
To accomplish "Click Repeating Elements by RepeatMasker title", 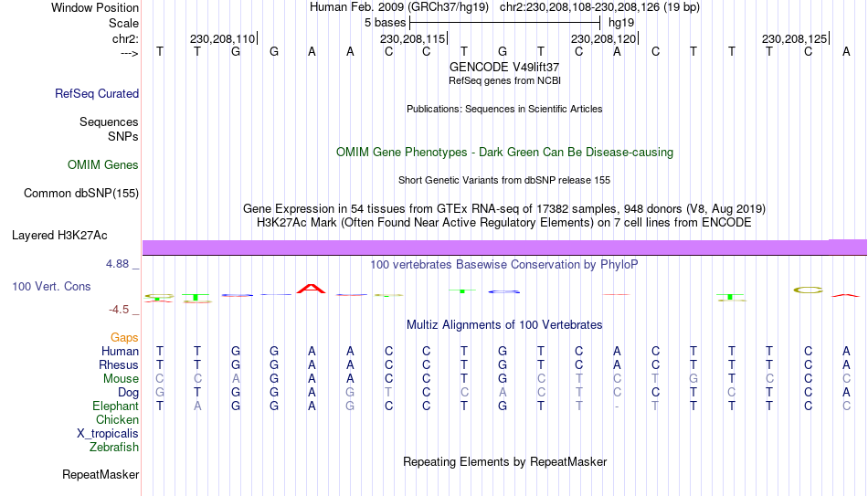I will (x=504, y=461).
